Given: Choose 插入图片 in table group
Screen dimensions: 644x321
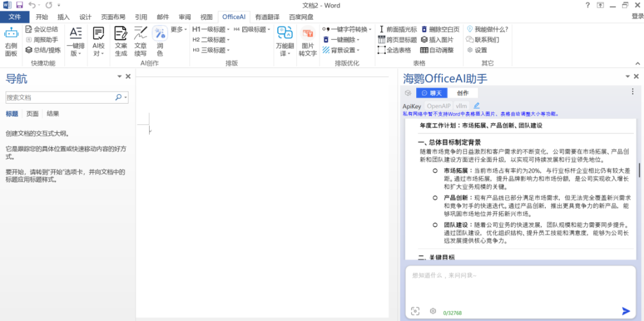Looking at the screenshot, I should tap(437, 40).
